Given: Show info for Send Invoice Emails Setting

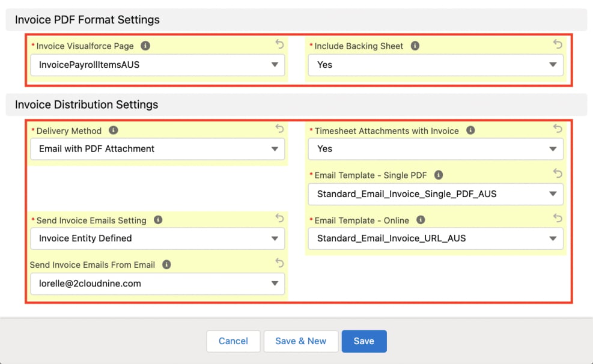Looking at the screenshot, I should click(x=158, y=220).
